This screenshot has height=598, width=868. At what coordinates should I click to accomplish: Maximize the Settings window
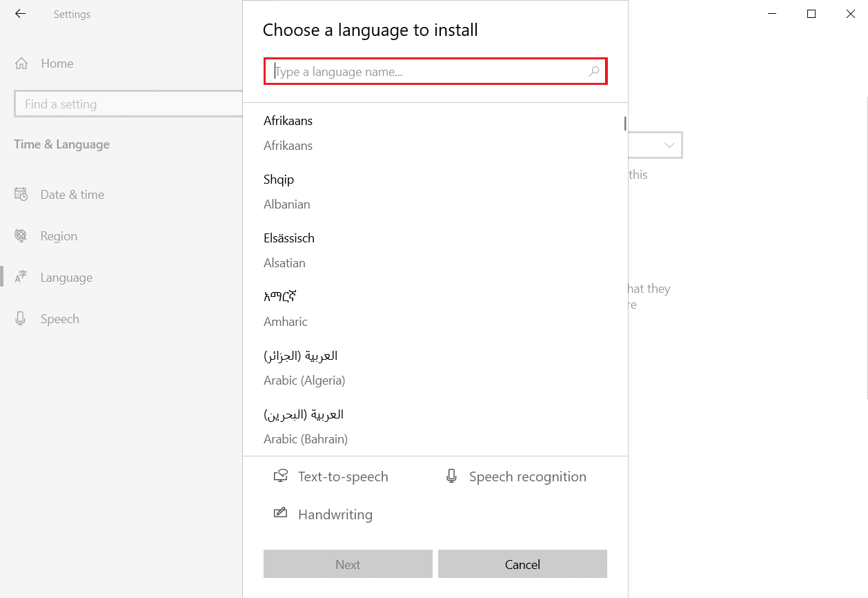tap(811, 14)
